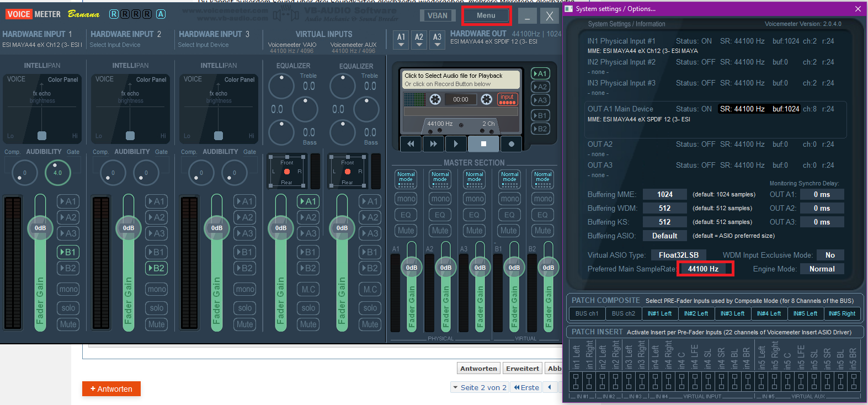Go to the Erste page link in the browser
Viewport: 868px width, 405px height.
pos(526,387)
